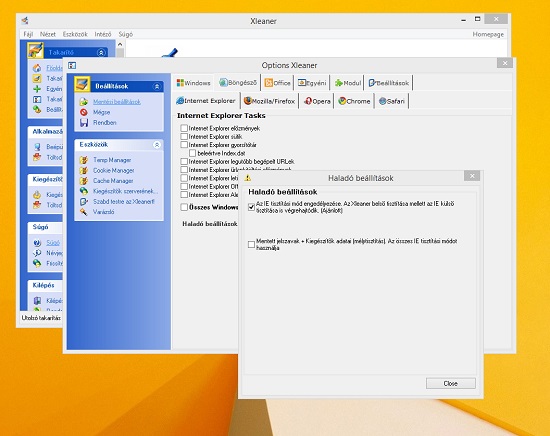Switch to the Egyéni tab
The image size is (550, 436).
(312, 83)
